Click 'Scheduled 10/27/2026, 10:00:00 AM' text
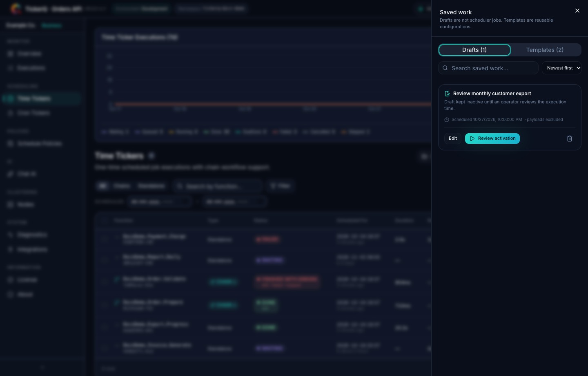 (487, 120)
